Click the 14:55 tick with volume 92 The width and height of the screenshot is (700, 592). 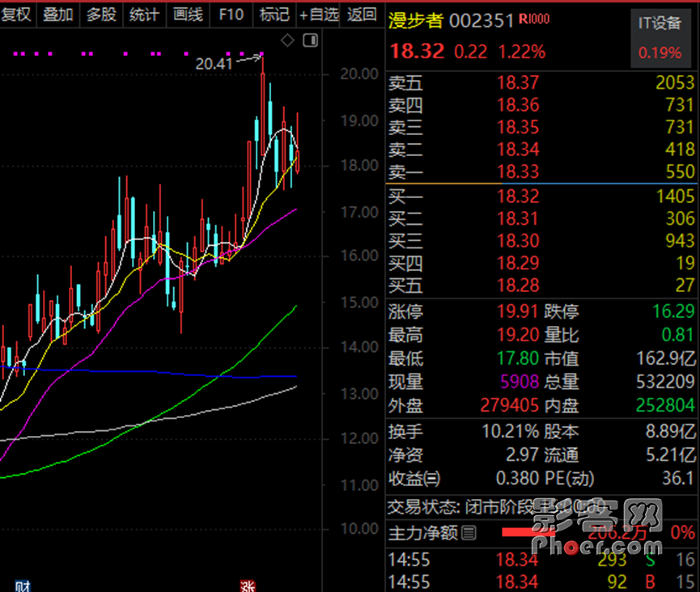[x=541, y=581]
